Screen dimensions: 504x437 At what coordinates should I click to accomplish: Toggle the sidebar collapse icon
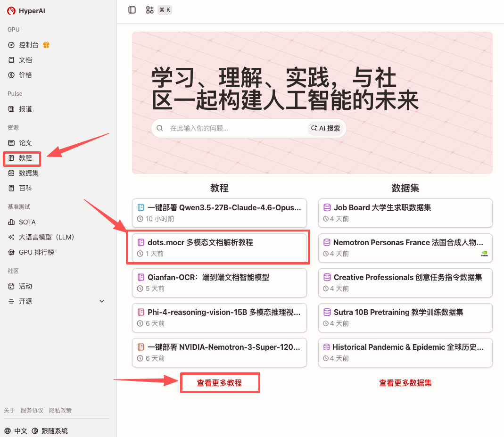[132, 10]
